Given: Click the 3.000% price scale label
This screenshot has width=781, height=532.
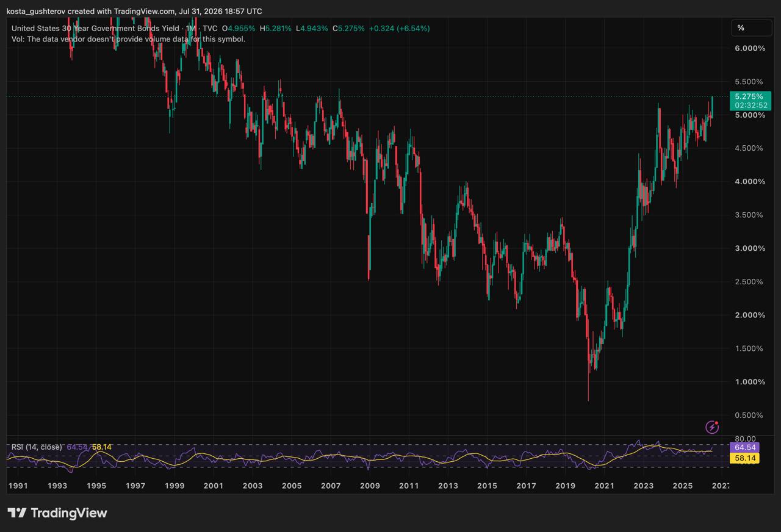Looking at the screenshot, I should pyautogui.click(x=749, y=248).
